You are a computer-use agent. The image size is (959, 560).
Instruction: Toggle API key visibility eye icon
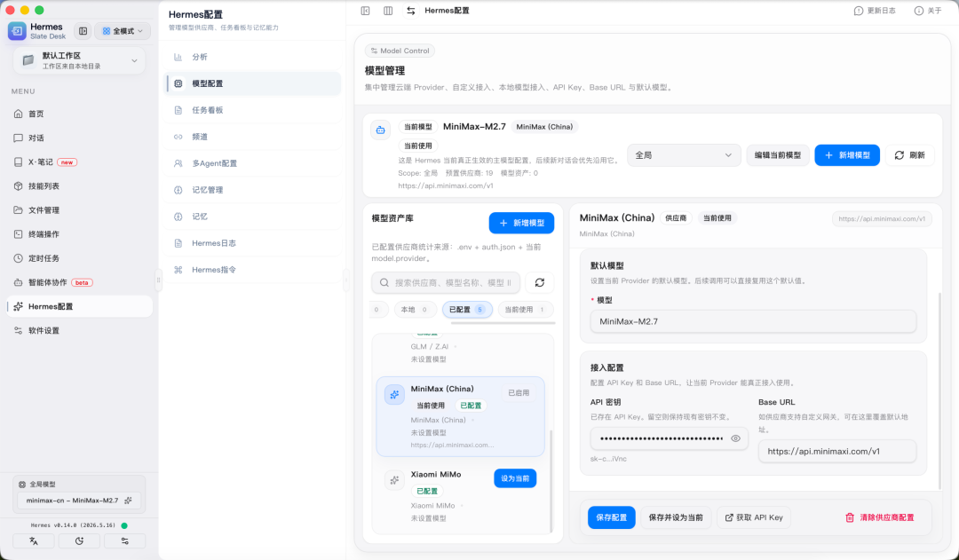pos(736,438)
